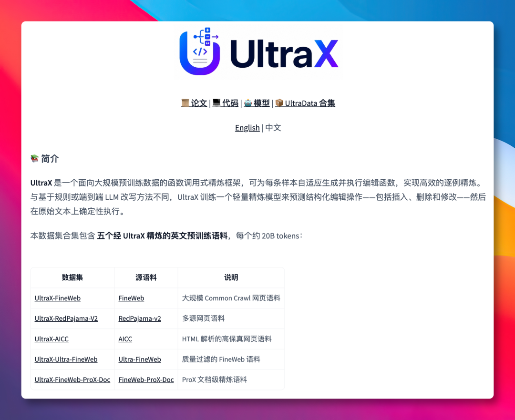Click the 中文 language label

click(x=273, y=127)
